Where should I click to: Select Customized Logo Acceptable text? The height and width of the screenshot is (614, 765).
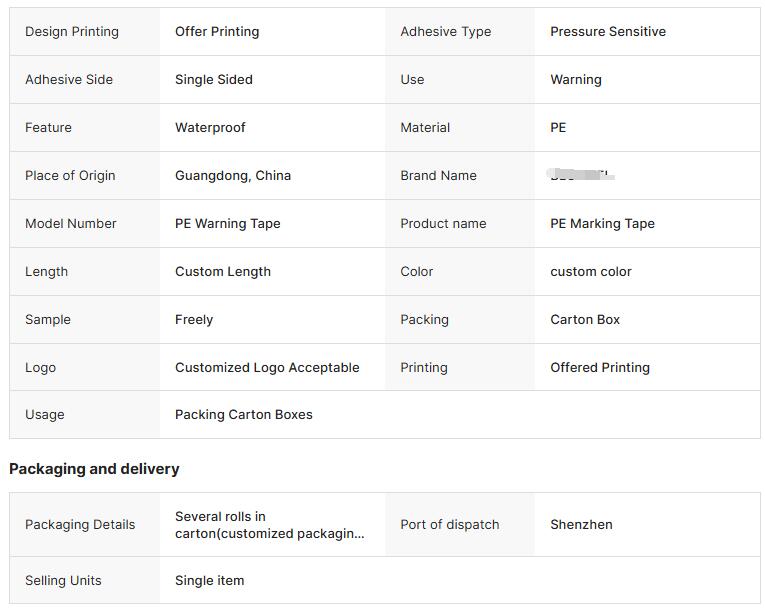click(x=267, y=368)
